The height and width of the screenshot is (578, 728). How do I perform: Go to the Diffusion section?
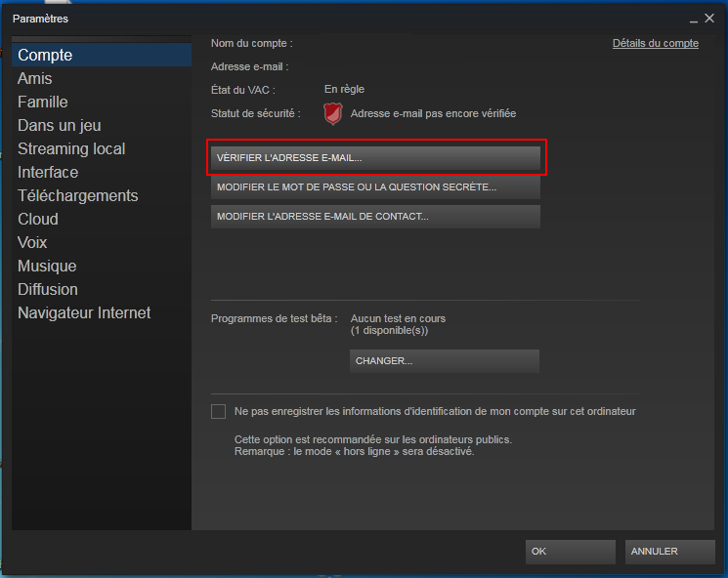click(x=102, y=289)
